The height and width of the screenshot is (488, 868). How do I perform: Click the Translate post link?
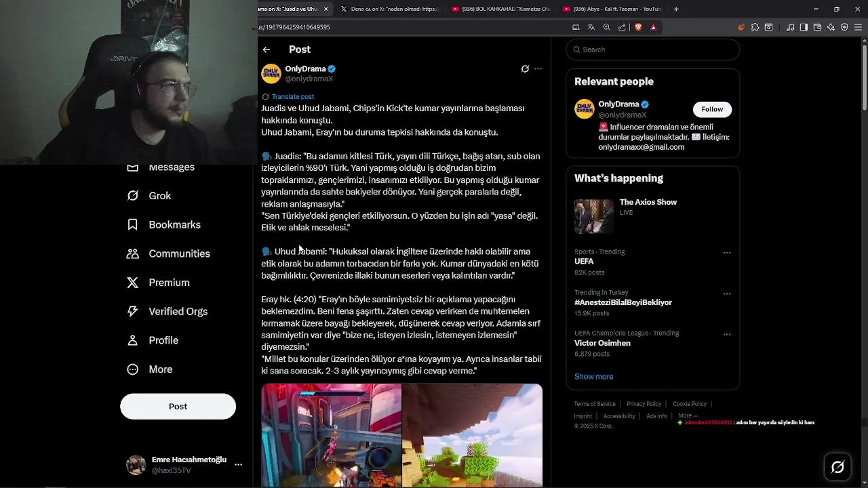coord(292,97)
